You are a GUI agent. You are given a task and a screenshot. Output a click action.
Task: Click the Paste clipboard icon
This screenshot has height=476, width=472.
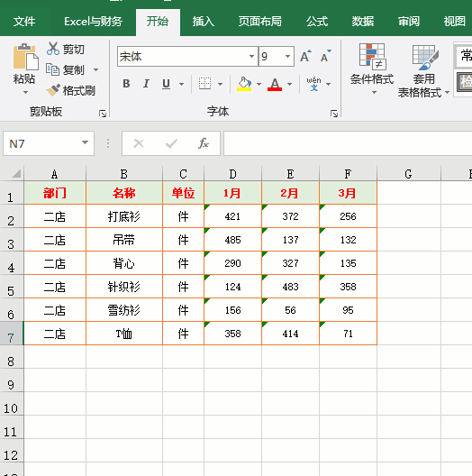(25, 57)
